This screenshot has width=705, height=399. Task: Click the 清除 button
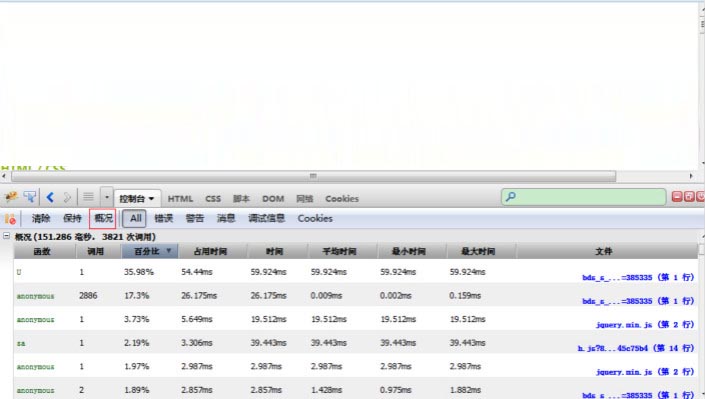click(41, 219)
